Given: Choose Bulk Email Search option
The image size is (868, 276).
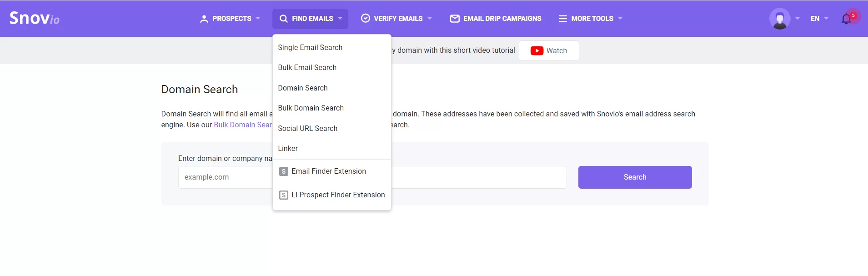Looking at the screenshot, I should click(307, 68).
